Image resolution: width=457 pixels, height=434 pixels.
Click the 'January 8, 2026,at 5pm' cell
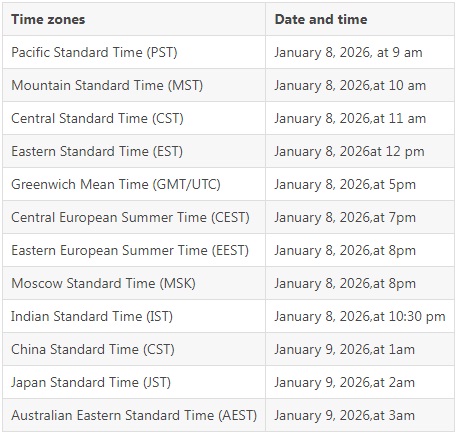coord(360,184)
